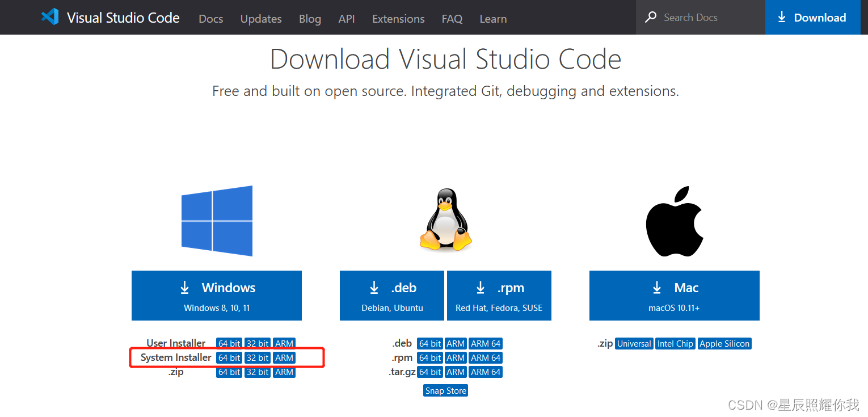Click the .deb Debian, Ubuntu button
The width and height of the screenshot is (868, 417).
[393, 296]
